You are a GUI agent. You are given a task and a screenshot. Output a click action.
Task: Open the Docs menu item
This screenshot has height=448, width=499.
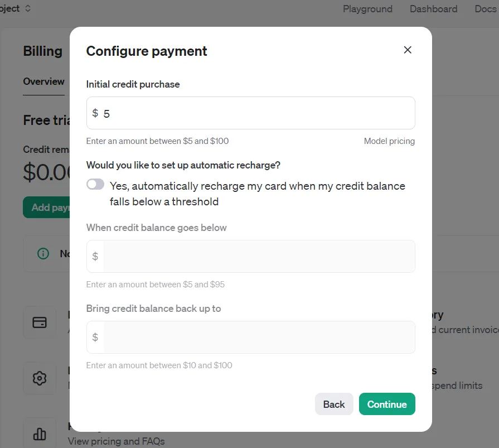485,9
